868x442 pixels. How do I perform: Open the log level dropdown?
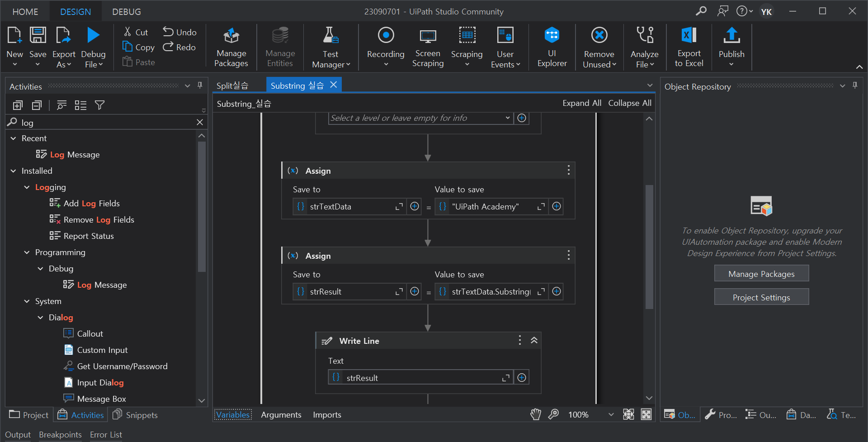coord(508,118)
